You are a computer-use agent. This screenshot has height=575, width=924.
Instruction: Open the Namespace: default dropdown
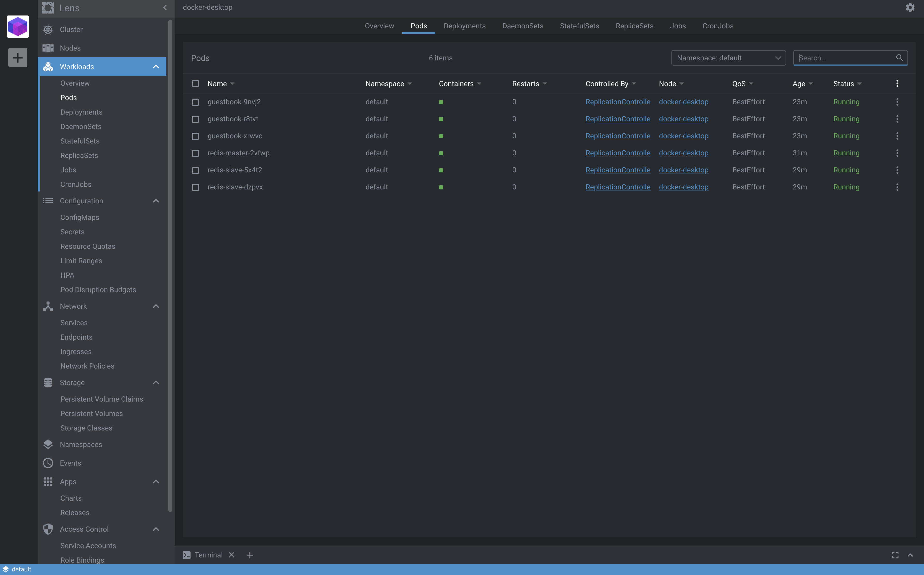tap(729, 58)
